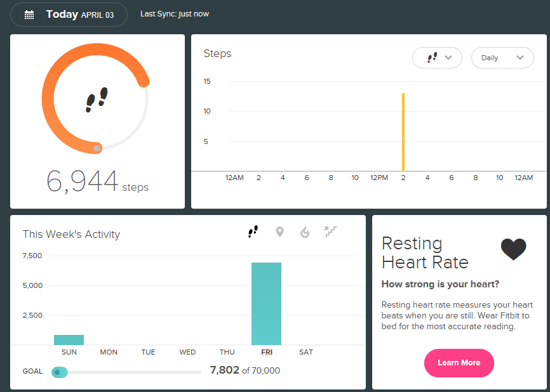Click the '7,802 of 70,000' goal total
550x392 pixels.
(x=245, y=370)
